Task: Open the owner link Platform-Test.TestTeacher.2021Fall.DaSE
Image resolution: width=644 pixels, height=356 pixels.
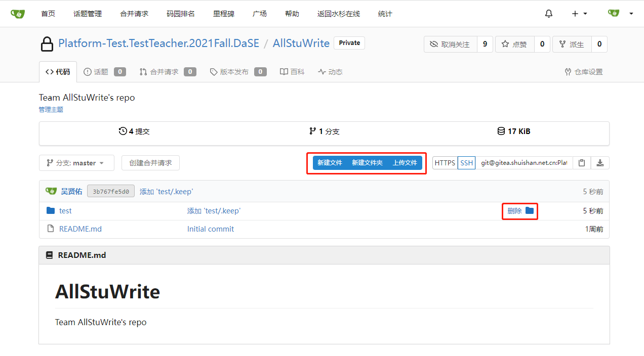Action: (158, 43)
